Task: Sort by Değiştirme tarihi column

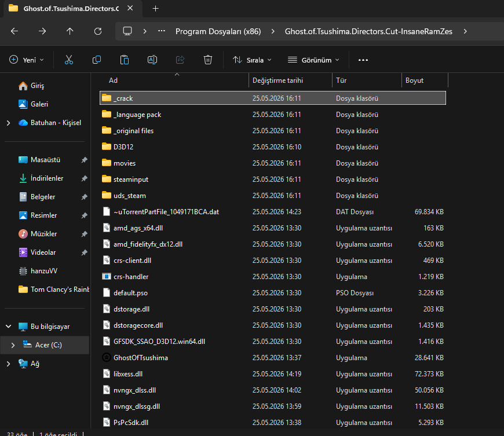Action: pyautogui.click(x=290, y=80)
